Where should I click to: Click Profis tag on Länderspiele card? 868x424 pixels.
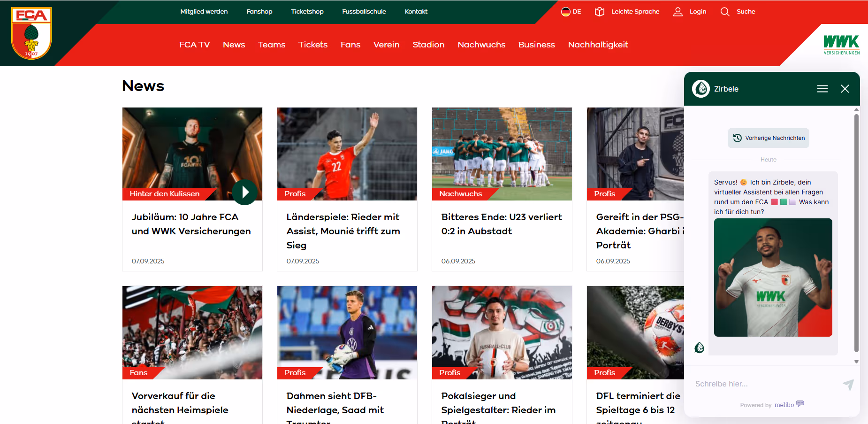(295, 194)
